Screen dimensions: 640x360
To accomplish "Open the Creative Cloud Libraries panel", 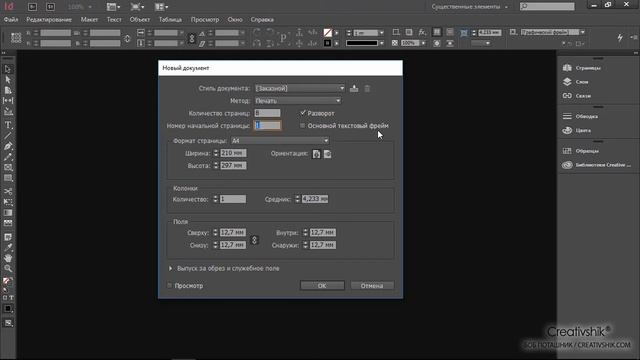I will point(596,165).
